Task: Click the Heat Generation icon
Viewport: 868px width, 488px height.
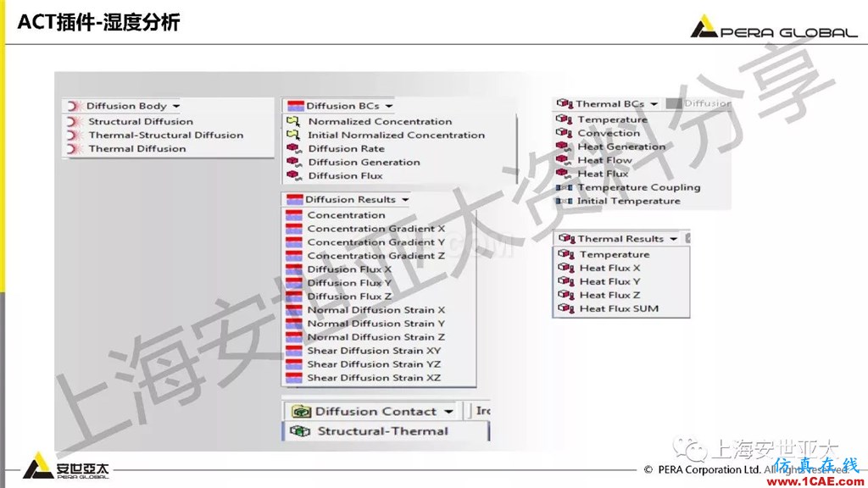Action: tap(564, 147)
